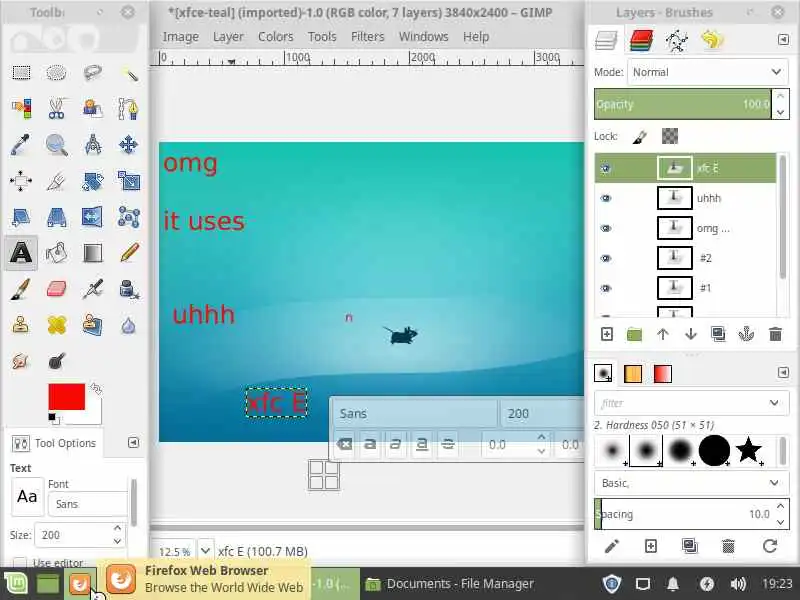Select the Clone stamp tool
800x600 pixels.
(x=21, y=325)
